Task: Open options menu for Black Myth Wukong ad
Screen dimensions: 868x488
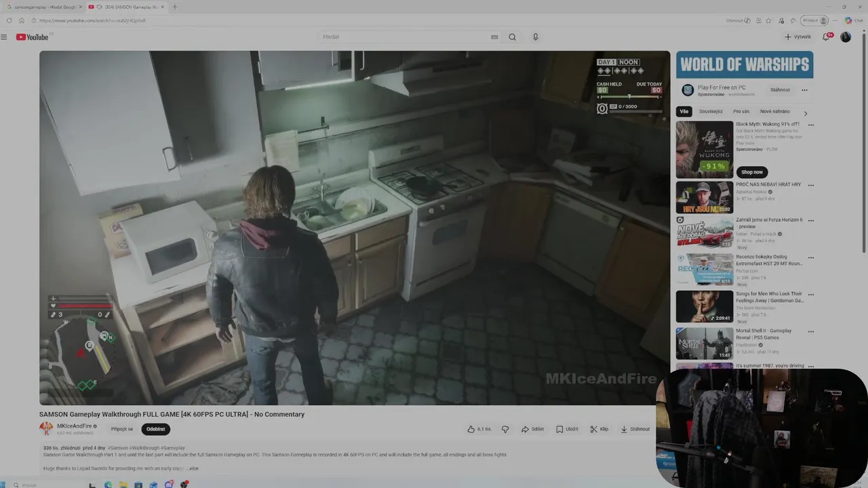Action: pos(810,125)
